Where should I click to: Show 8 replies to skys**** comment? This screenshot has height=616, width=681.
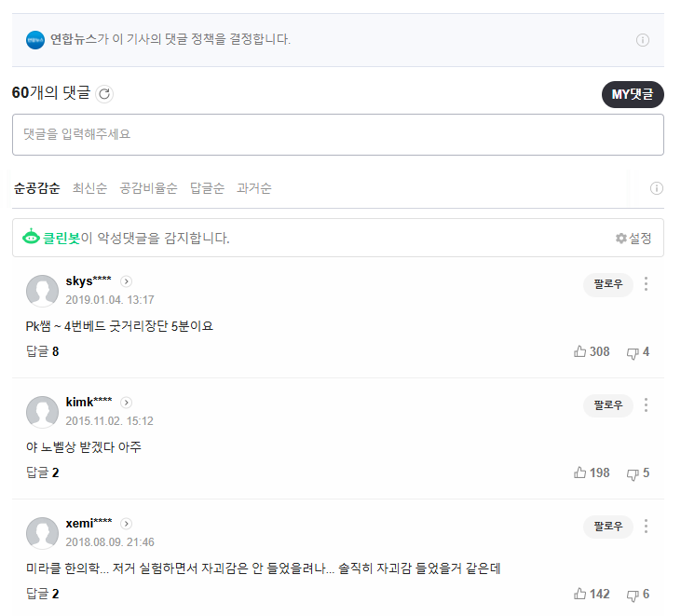click(42, 351)
